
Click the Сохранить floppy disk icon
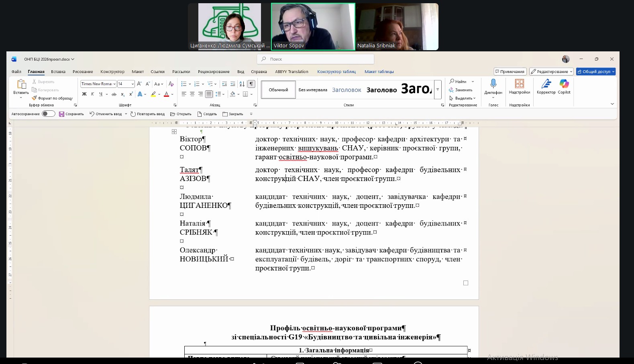point(61,114)
